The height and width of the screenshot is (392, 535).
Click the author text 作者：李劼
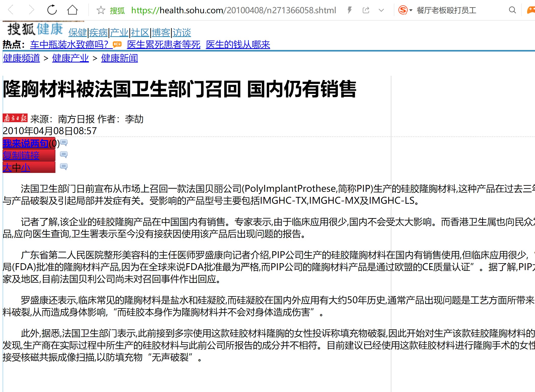tap(121, 119)
